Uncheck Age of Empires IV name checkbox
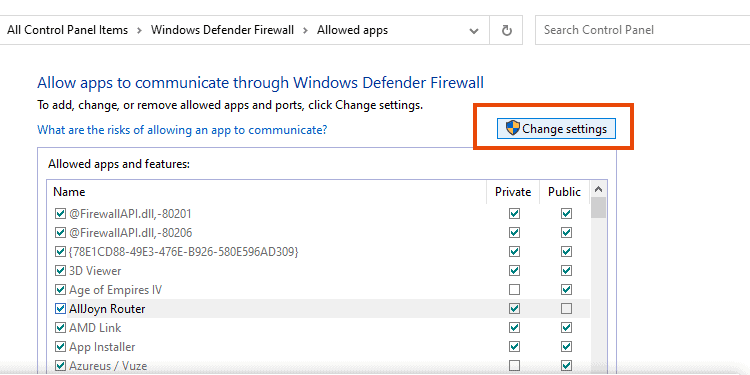 tap(60, 290)
